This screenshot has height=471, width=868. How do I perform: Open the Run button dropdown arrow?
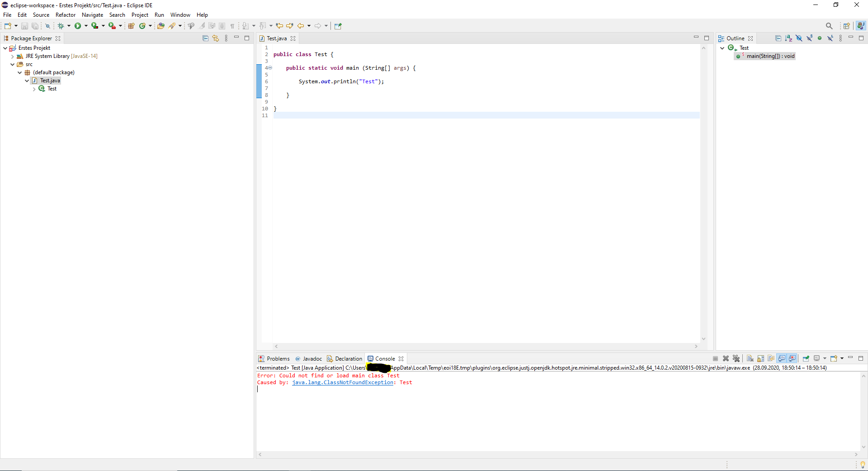86,26
